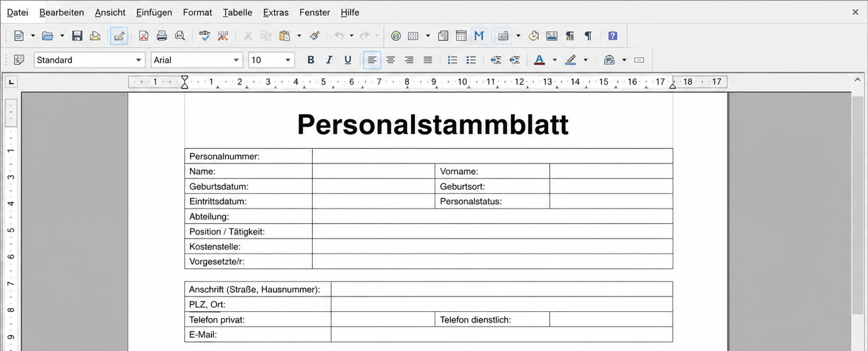The image size is (868, 351).
Task: Open the background color palette arrow
Action: tap(624, 60)
